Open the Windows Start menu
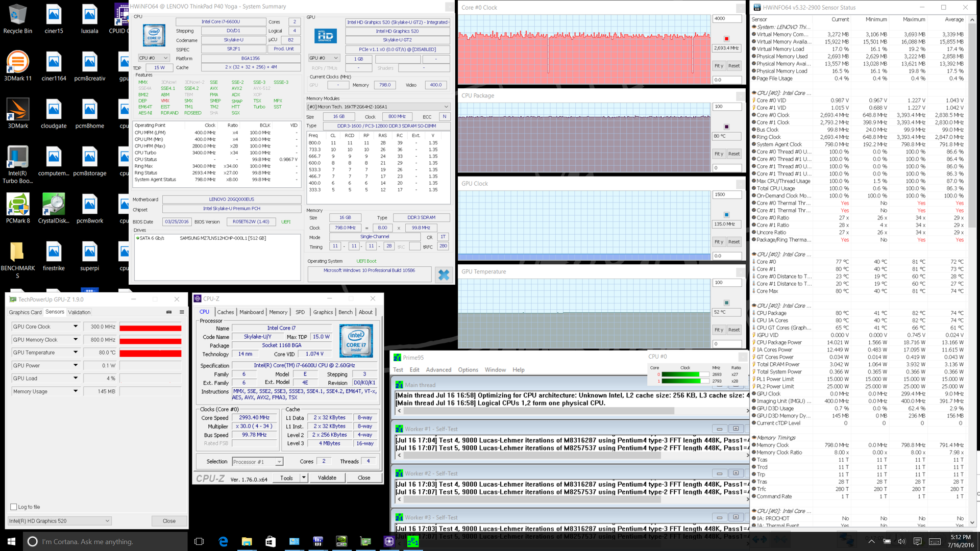This screenshot has height=551, width=980. point(11,541)
